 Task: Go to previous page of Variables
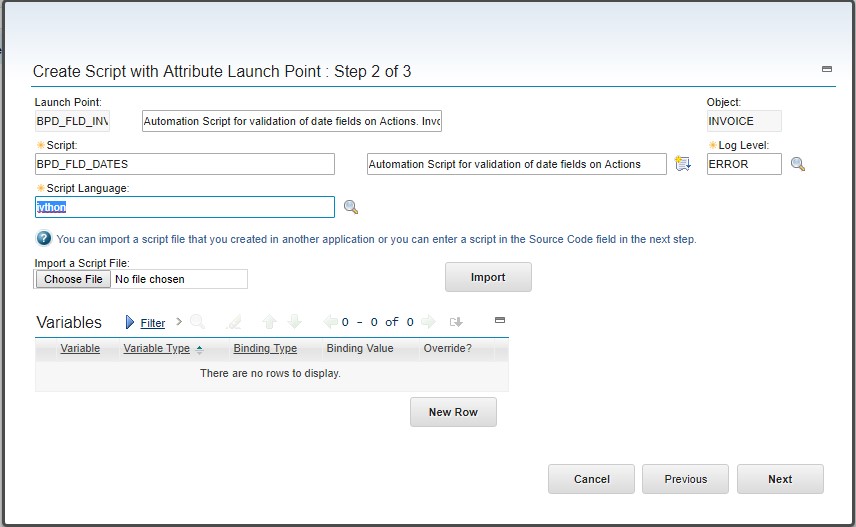click(x=331, y=322)
